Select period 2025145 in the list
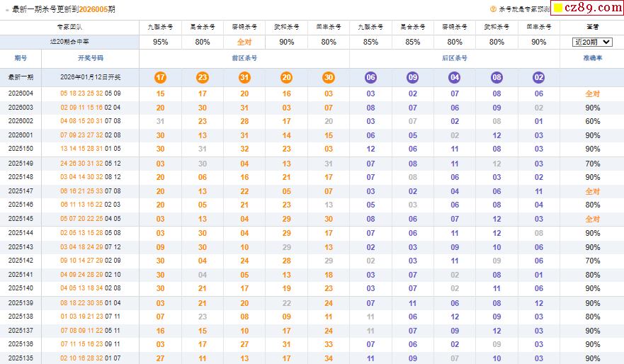 [21, 219]
